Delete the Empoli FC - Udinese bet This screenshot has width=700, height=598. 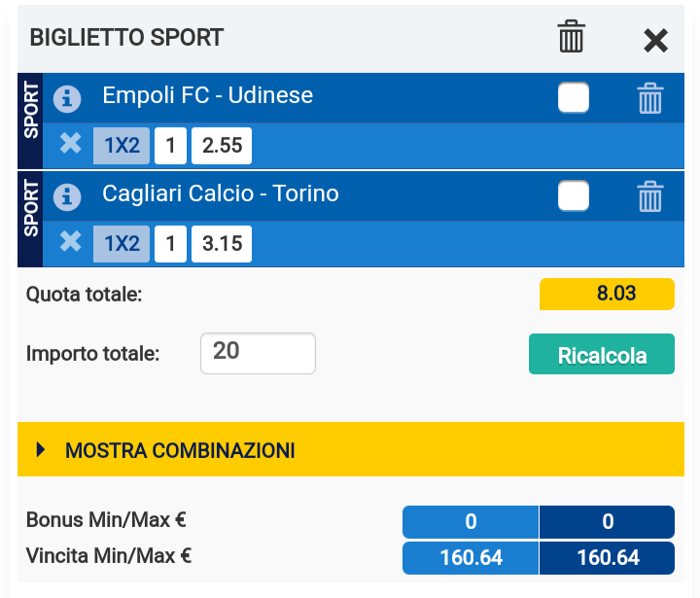(649, 98)
